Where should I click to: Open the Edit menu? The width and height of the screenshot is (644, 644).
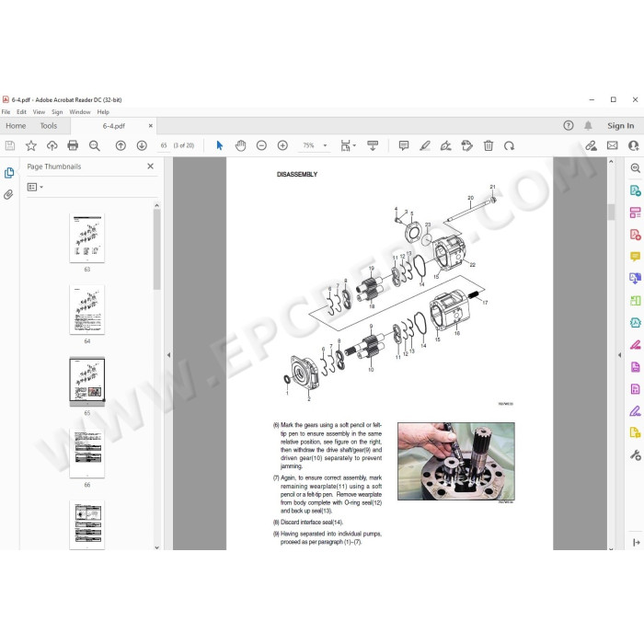pos(21,111)
